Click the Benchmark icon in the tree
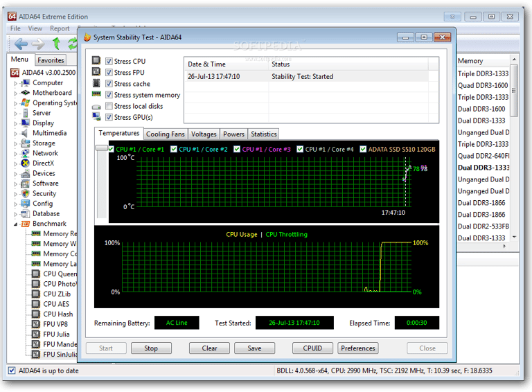The height and width of the screenshot is (392, 532). tap(25, 224)
